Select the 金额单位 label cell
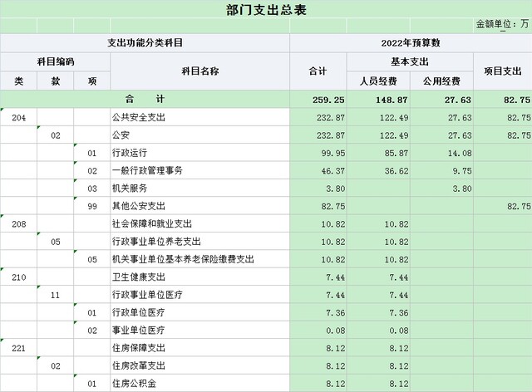The width and height of the screenshot is (532, 392). pyautogui.click(x=502, y=26)
